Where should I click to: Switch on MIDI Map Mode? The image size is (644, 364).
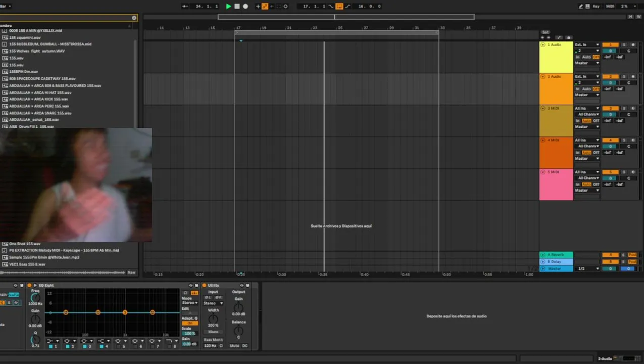(x=610, y=6)
